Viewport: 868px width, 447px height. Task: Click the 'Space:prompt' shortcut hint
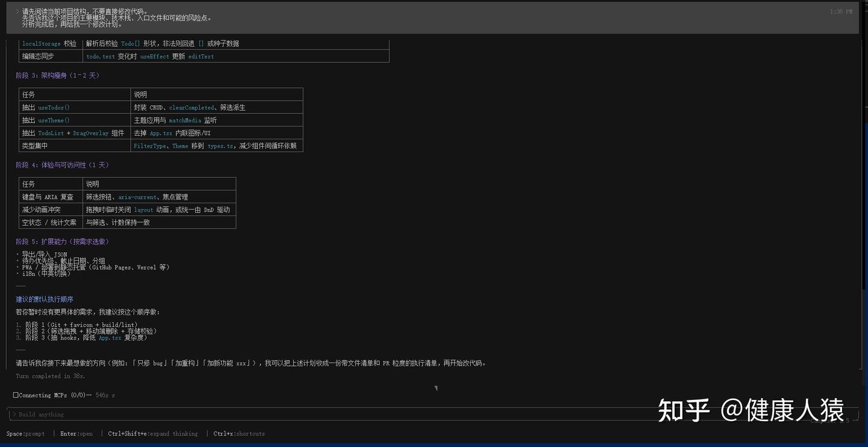click(x=25, y=434)
